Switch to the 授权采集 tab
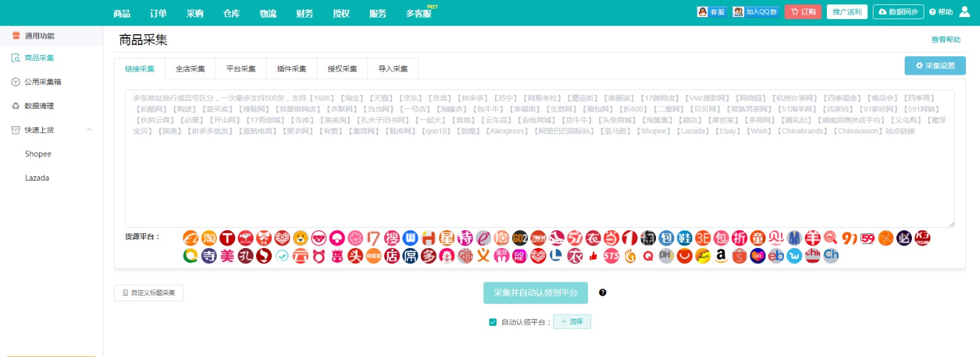980x357 pixels. 342,69
